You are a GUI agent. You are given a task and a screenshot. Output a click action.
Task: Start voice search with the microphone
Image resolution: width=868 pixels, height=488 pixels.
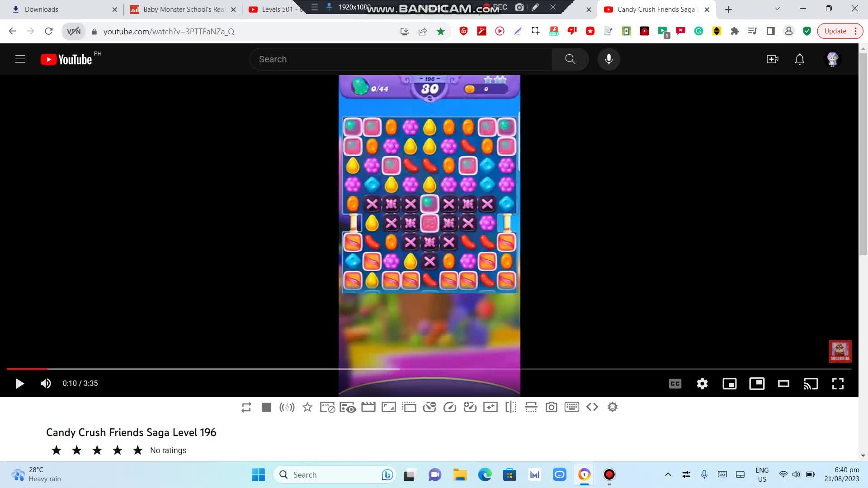[609, 59]
